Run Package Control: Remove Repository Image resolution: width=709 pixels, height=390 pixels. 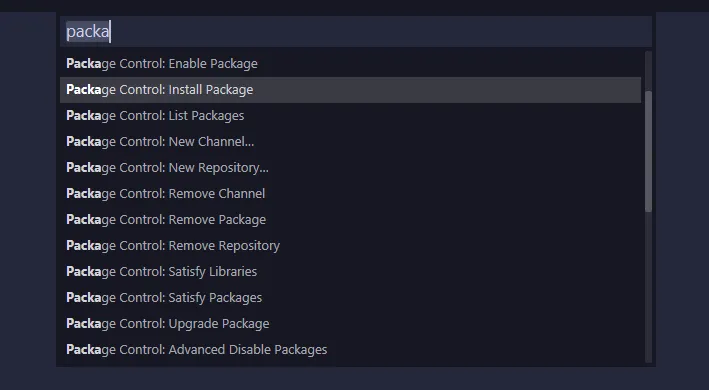point(350,246)
